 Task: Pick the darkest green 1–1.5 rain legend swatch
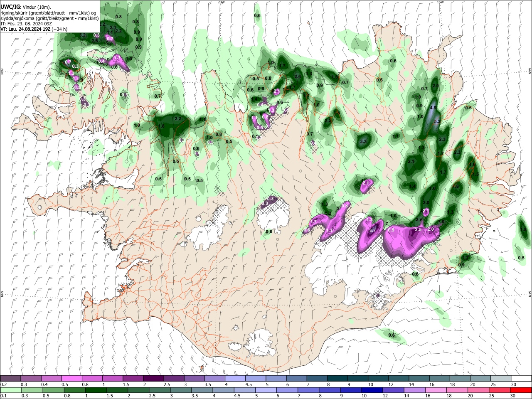click(x=96, y=390)
